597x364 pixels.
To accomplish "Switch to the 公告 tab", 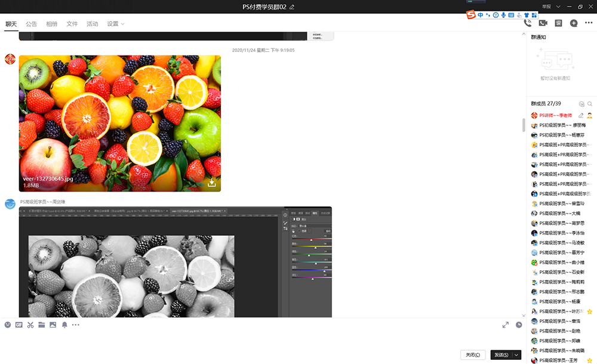I will [31, 24].
